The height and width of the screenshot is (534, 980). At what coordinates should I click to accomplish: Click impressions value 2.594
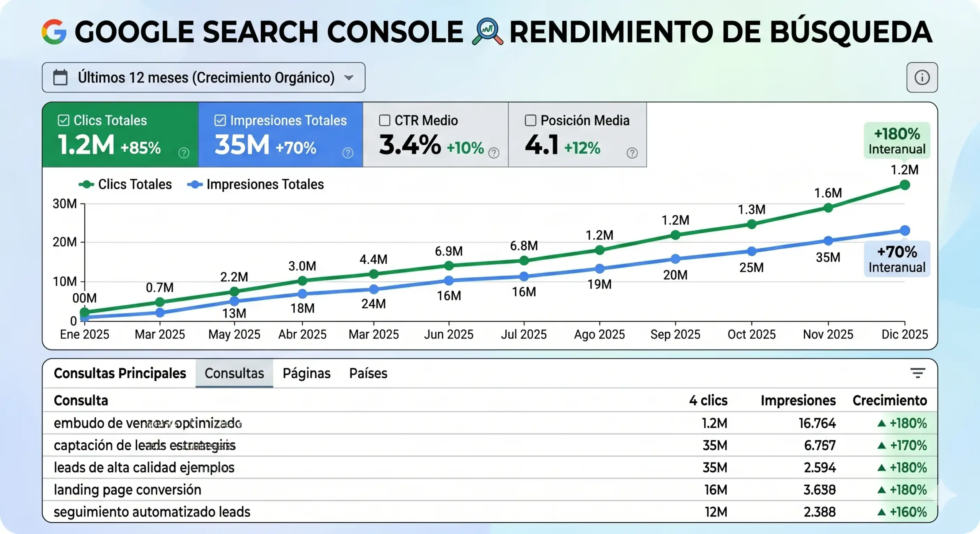(x=820, y=467)
